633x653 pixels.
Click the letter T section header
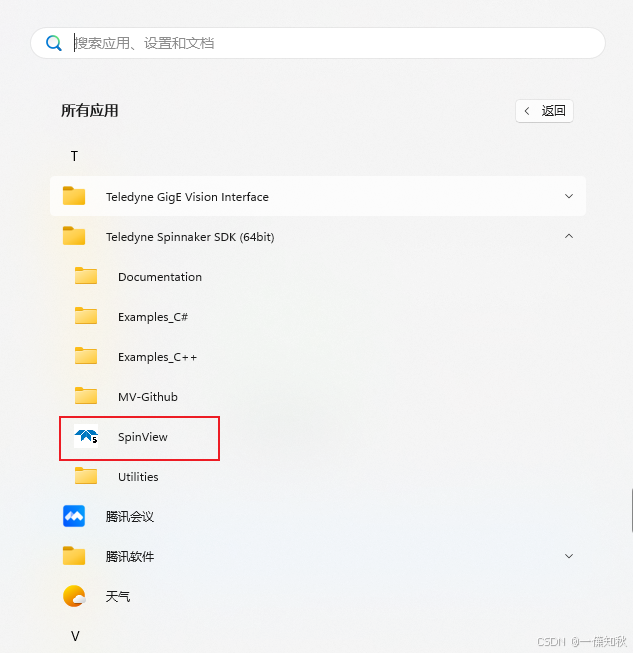coord(74,156)
